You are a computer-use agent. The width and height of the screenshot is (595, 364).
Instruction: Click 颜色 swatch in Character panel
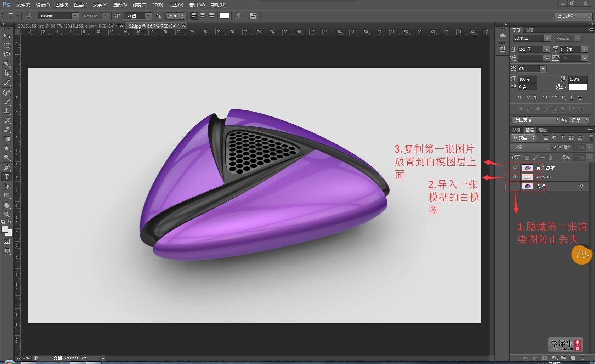[578, 86]
